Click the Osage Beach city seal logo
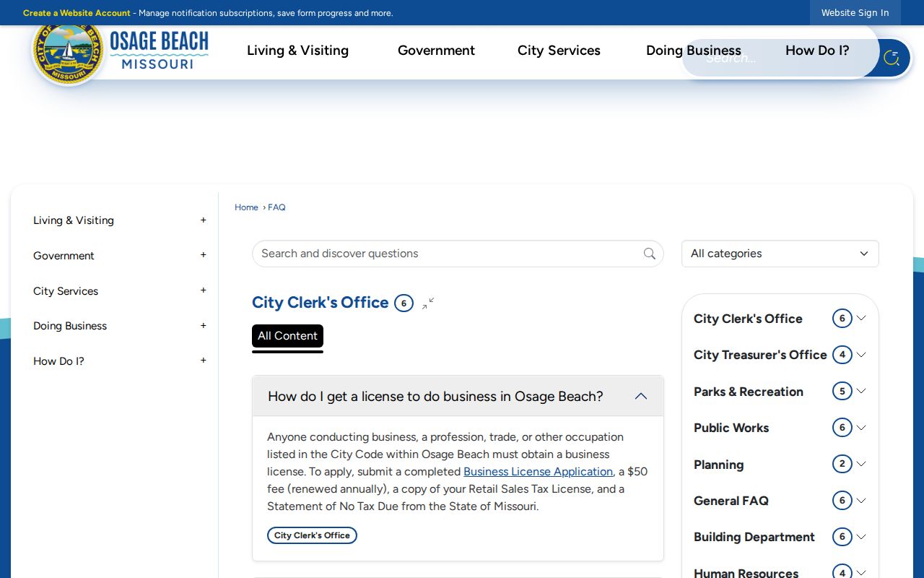This screenshot has height=578, width=924. (69, 52)
